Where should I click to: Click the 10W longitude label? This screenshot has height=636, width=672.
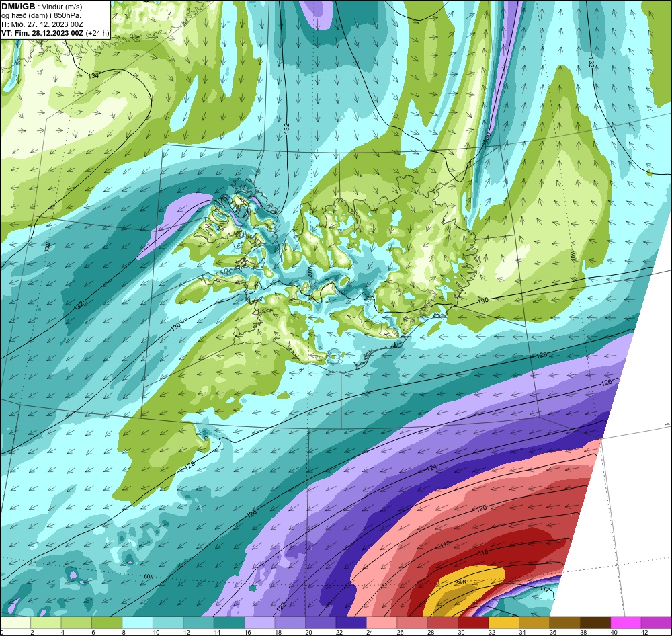pyautogui.click(x=573, y=255)
